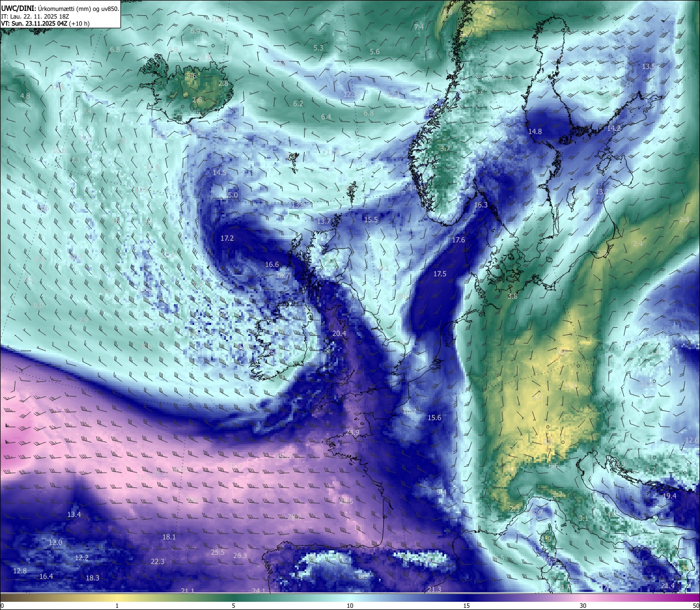700x610 pixels.
Task: Click the 3.7 value over Norway
Action: [x=445, y=149]
